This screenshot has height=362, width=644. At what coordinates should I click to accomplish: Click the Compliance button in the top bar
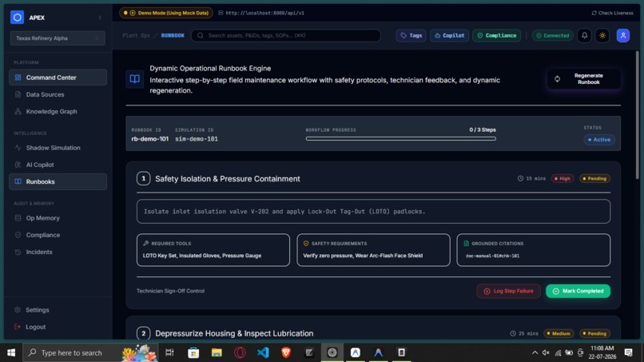pyautogui.click(x=496, y=35)
